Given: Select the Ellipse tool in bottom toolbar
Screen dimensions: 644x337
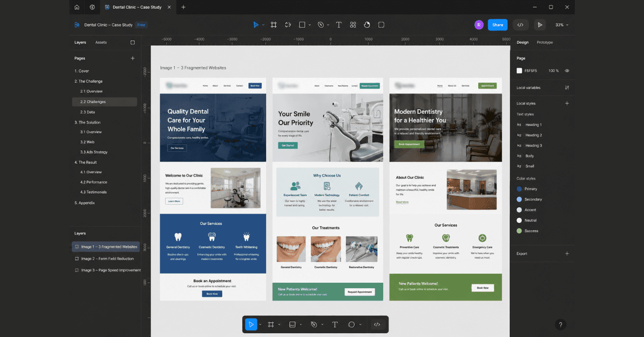Looking at the screenshot, I should click(x=352, y=324).
